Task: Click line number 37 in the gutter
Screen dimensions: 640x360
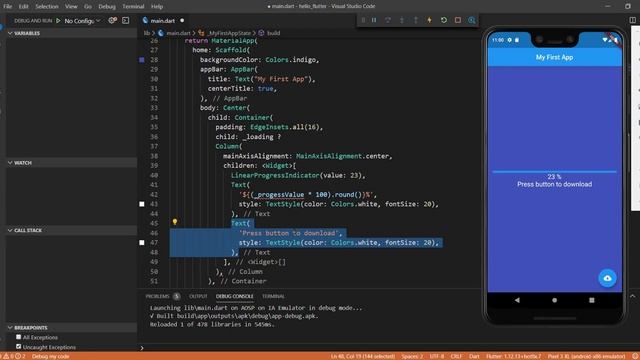Action: [154, 146]
